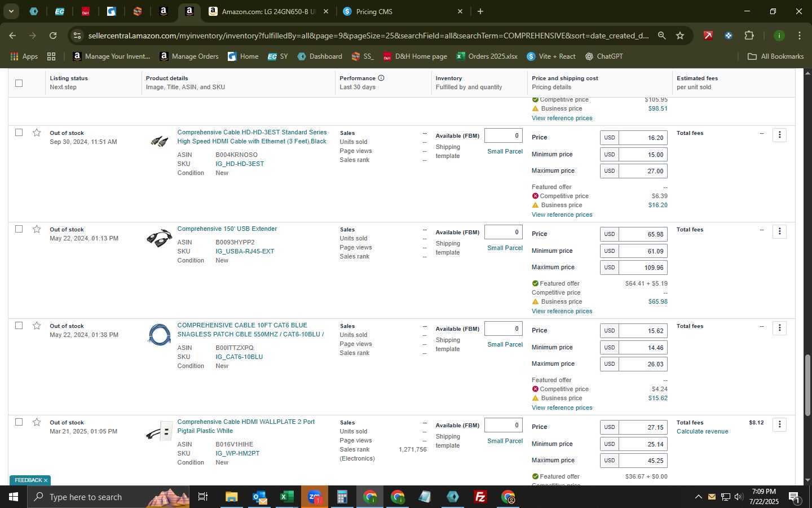Open Manage Orders bookmark
Screen dimensions: 812x508
coord(189,56)
